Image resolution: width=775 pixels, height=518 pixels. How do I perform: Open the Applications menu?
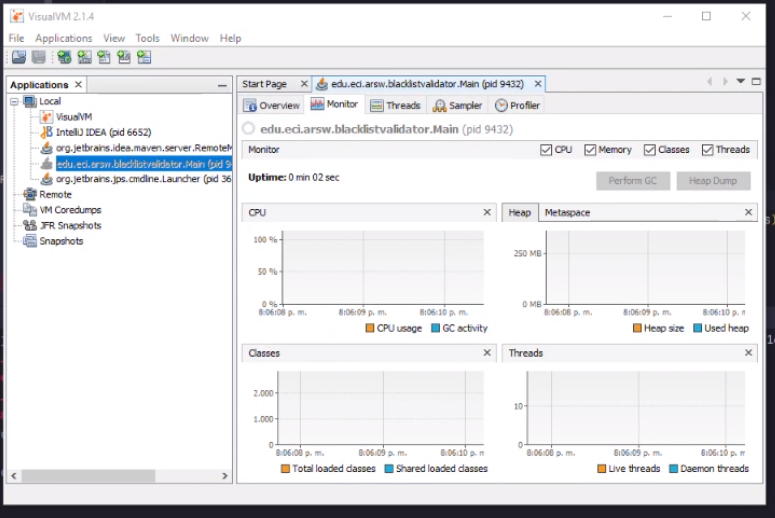(x=64, y=38)
